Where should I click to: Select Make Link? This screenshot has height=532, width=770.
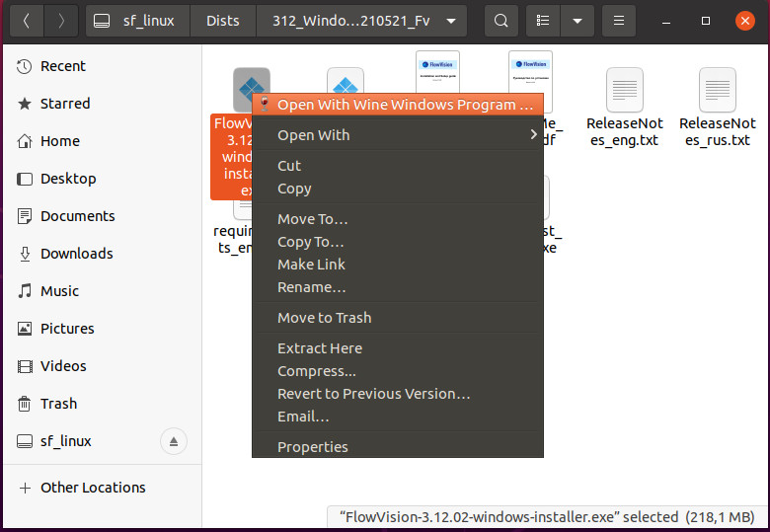pos(397,265)
